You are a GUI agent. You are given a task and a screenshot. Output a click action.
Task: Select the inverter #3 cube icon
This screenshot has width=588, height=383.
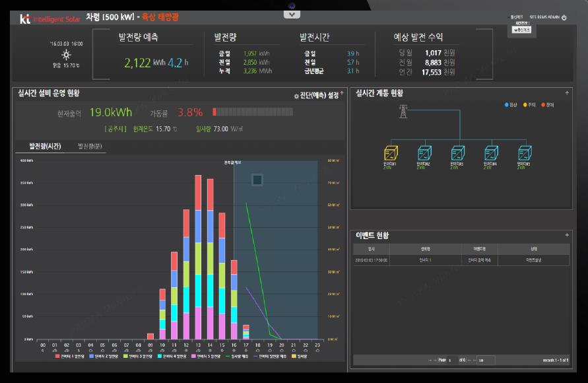(458, 153)
